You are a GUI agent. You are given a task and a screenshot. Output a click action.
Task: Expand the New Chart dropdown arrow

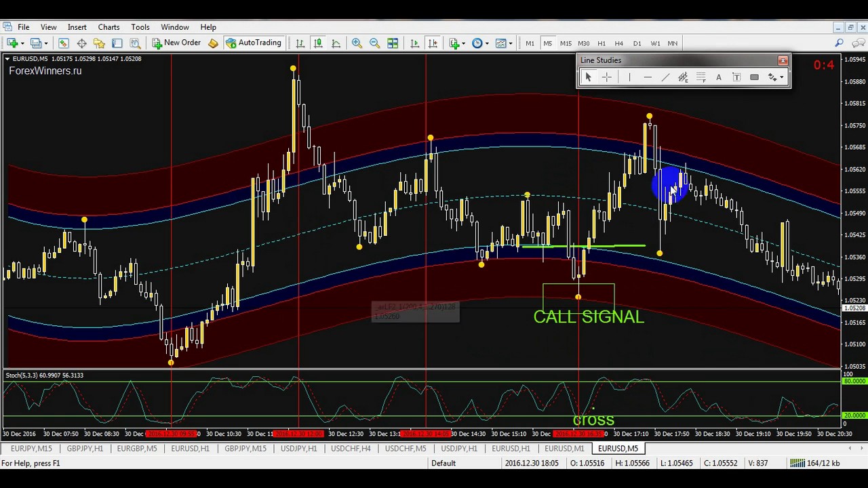coord(22,43)
